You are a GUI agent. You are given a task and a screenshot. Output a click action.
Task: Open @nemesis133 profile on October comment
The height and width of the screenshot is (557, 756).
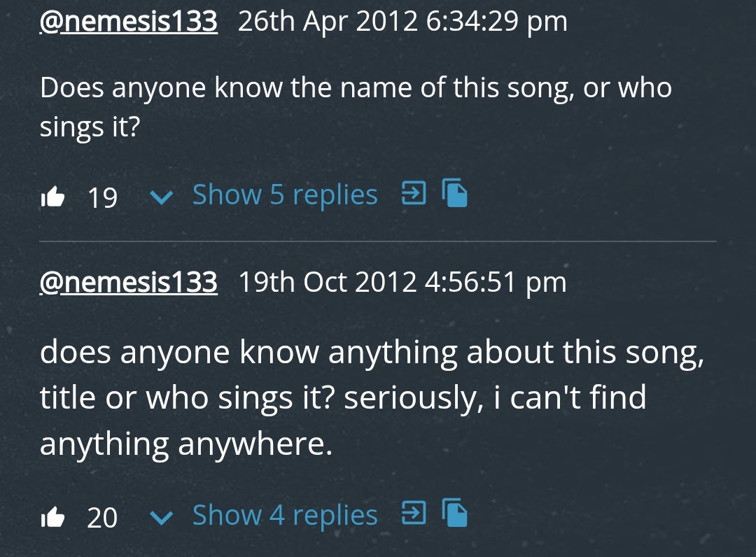point(129,282)
